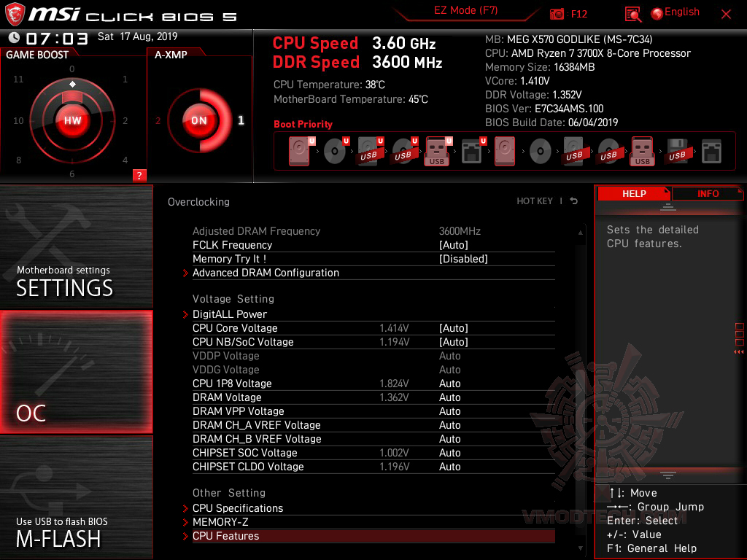Switch to the HELP tab
This screenshot has height=560, width=747.
point(633,193)
